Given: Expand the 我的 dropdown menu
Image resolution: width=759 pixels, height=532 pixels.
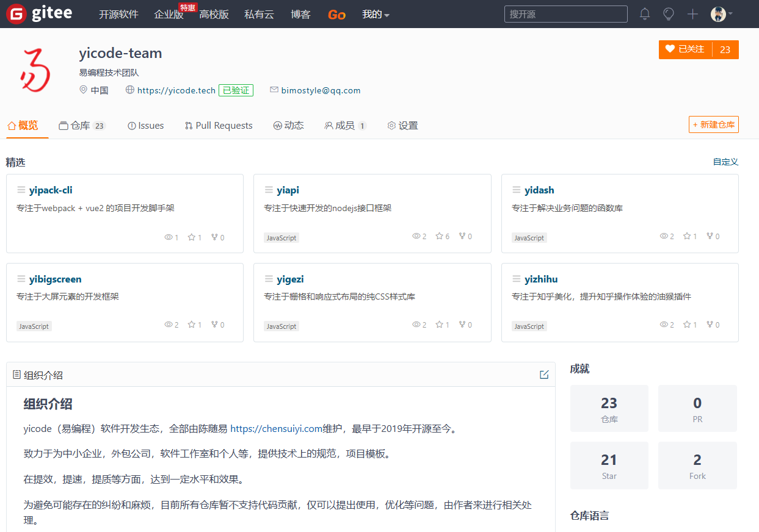Looking at the screenshot, I should click(x=376, y=14).
